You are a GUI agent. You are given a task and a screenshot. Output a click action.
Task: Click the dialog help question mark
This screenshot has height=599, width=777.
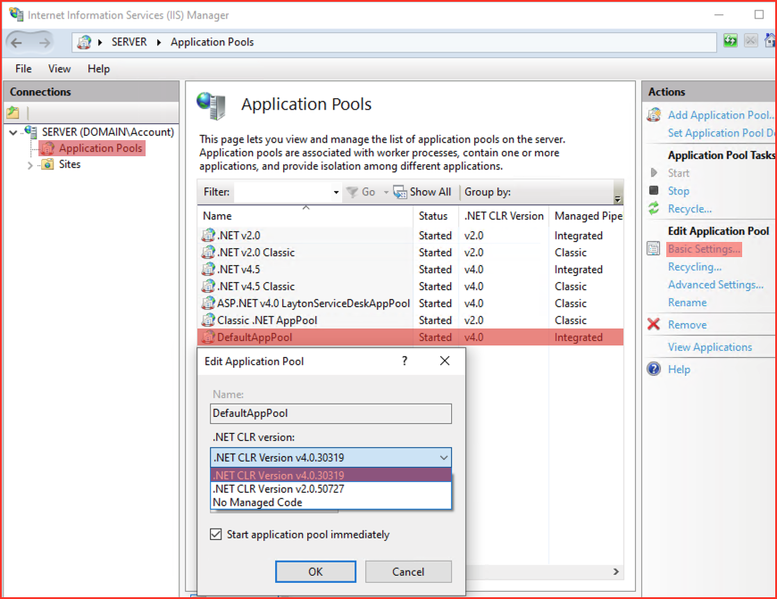pyautogui.click(x=404, y=361)
